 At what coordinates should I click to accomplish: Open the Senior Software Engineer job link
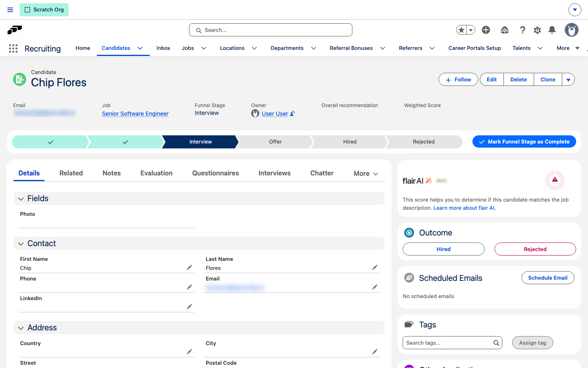pos(135,114)
